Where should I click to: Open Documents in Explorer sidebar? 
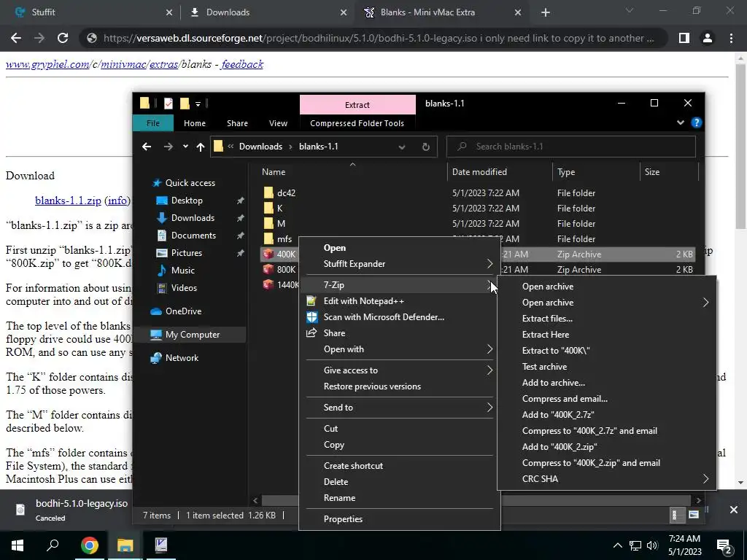193,236
